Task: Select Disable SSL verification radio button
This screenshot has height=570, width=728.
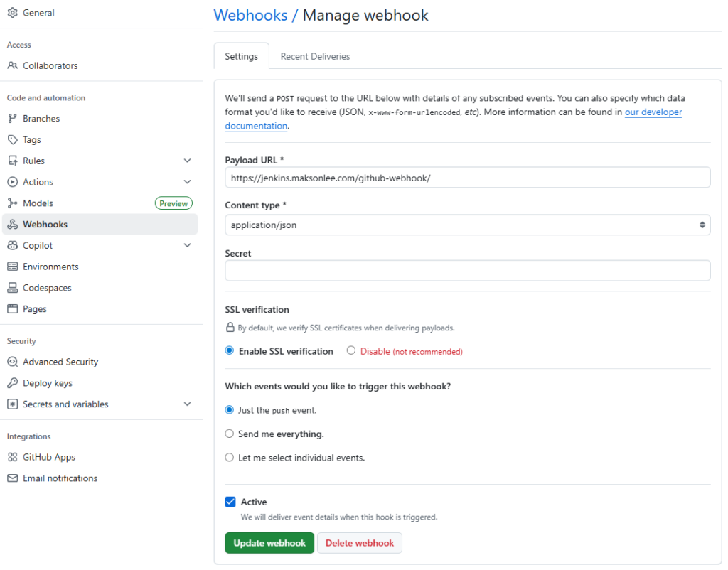Action: pos(351,350)
